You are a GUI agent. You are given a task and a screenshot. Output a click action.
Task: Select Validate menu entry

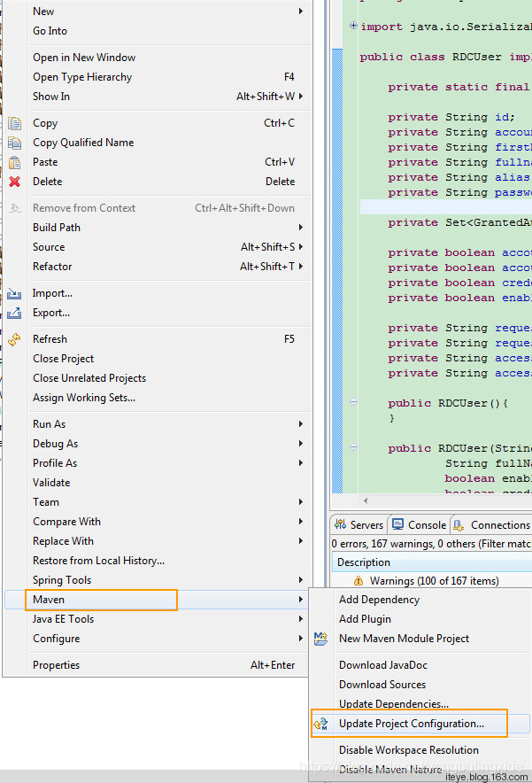tap(158, 483)
